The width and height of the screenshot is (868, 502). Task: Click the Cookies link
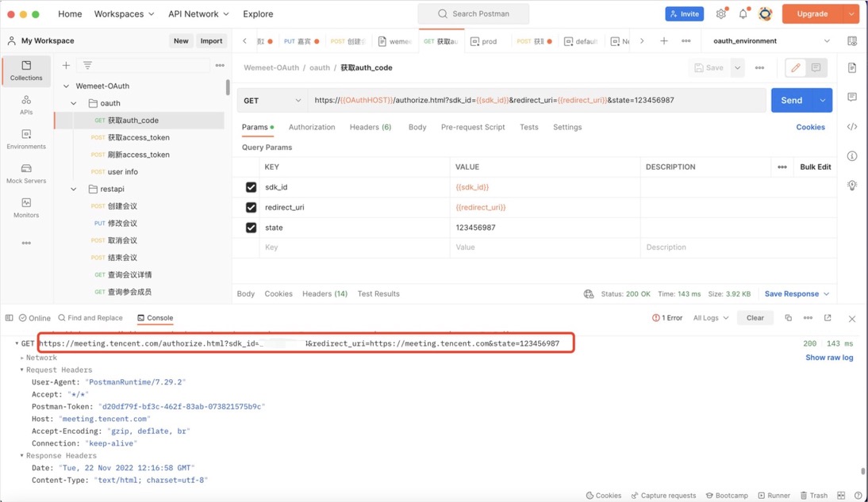pos(810,127)
